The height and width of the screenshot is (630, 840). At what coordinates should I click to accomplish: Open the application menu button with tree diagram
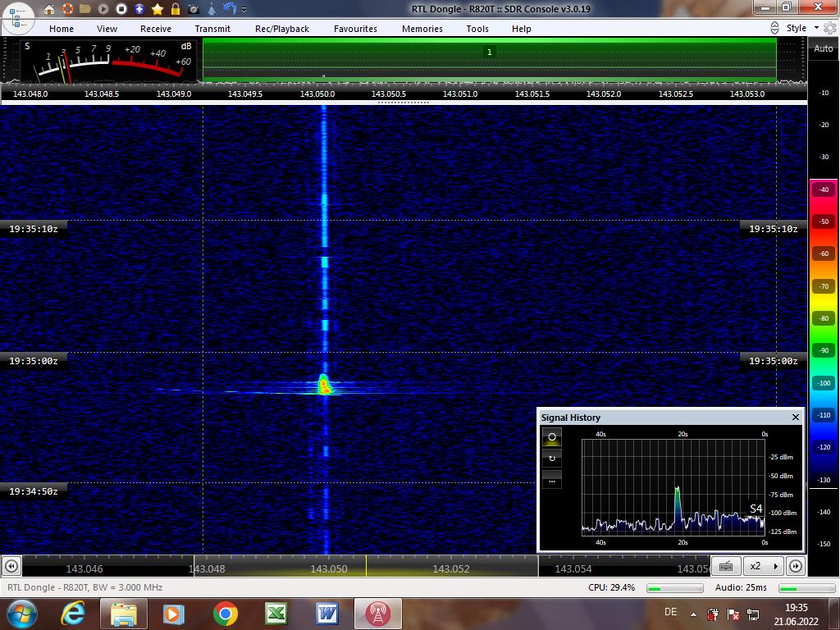point(18,17)
